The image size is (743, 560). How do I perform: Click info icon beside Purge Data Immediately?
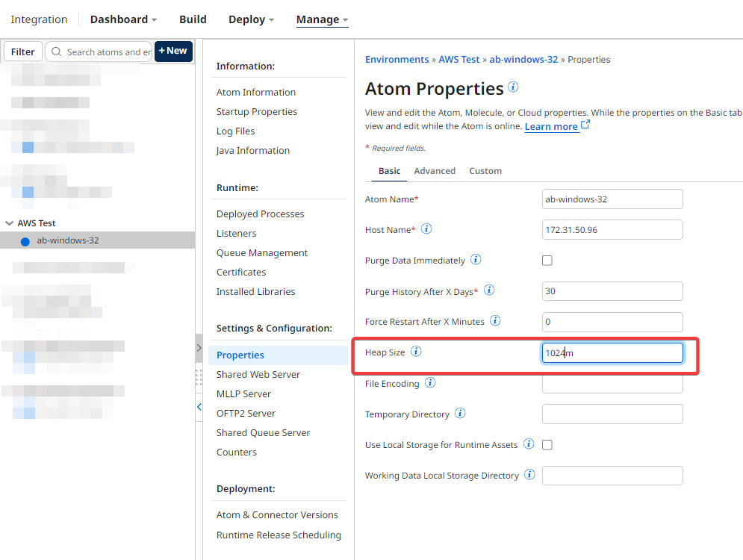point(476,260)
